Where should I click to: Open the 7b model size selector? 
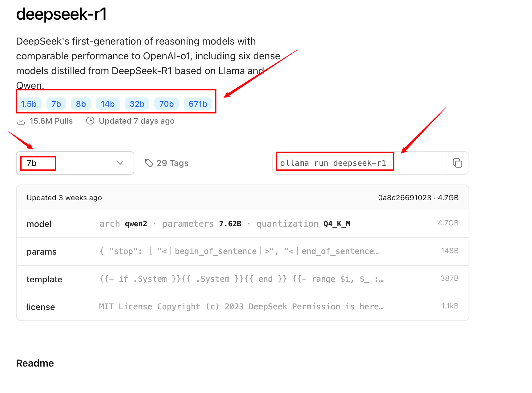(x=75, y=163)
